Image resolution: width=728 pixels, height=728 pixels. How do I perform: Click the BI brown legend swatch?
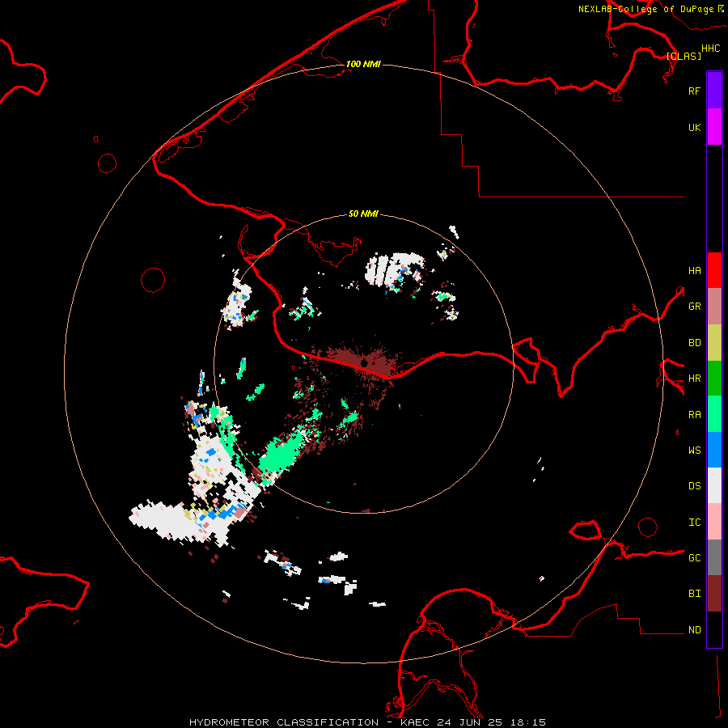pyautogui.click(x=714, y=594)
